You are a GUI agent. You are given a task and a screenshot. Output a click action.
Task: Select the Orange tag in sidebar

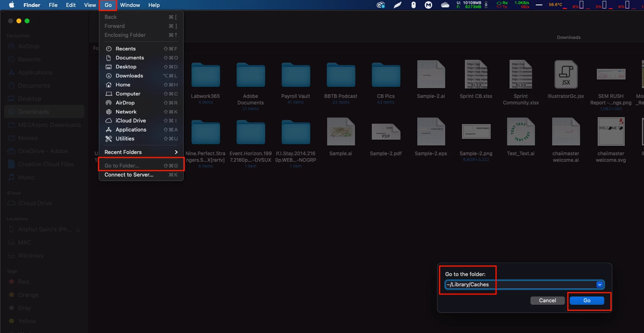(44, 295)
